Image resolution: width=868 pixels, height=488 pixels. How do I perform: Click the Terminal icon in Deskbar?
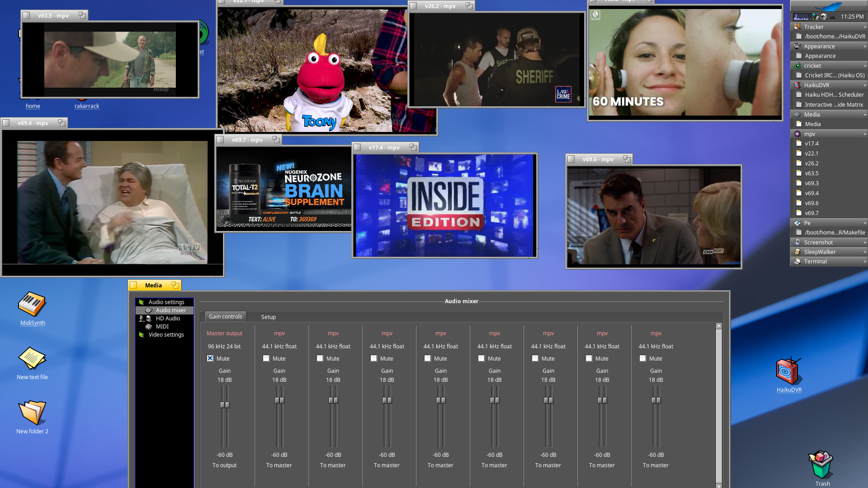[x=797, y=261]
